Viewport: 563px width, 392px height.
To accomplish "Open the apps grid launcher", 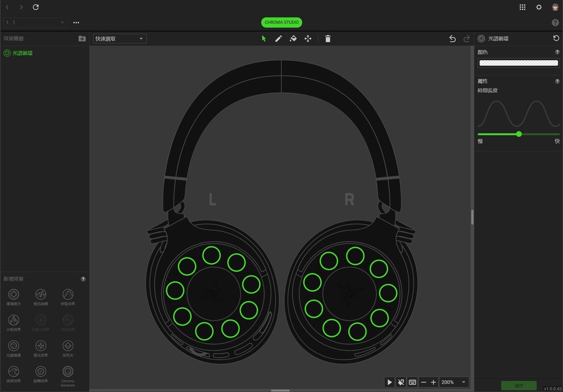I will click(x=522, y=7).
